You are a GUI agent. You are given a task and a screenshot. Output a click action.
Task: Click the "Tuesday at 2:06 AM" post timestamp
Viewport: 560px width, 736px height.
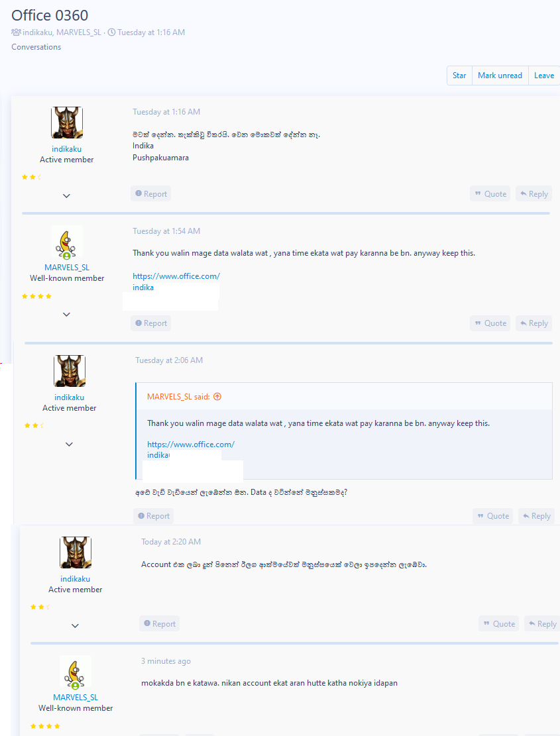169,360
